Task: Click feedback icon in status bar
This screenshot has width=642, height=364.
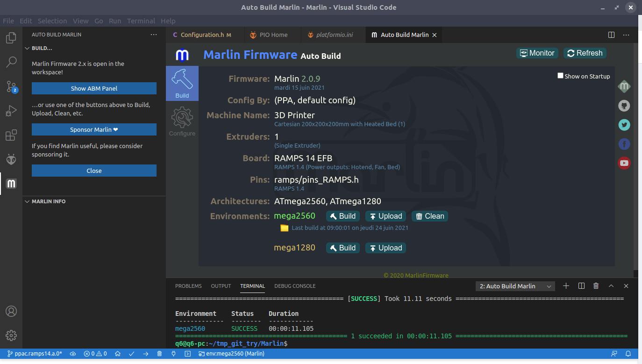Action: pyautogui.click(x=614, y=354)
